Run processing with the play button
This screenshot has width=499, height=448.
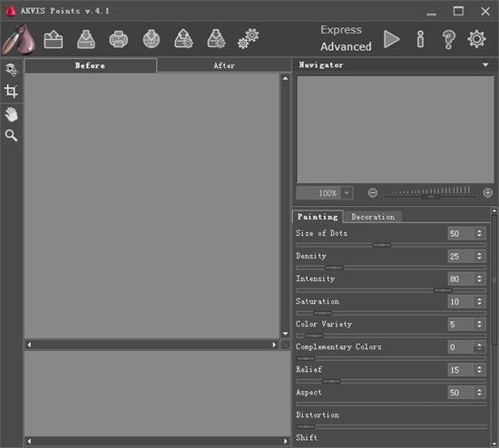coord(391,40)
